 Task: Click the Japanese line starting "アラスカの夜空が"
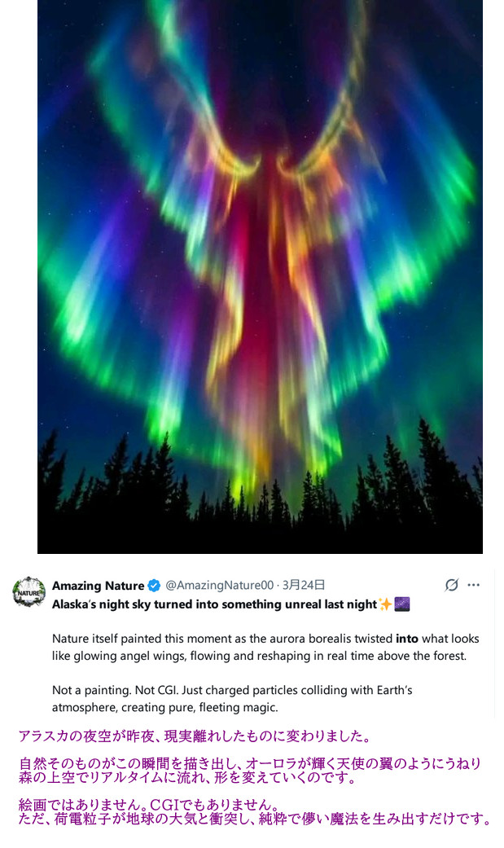[194, 737]
